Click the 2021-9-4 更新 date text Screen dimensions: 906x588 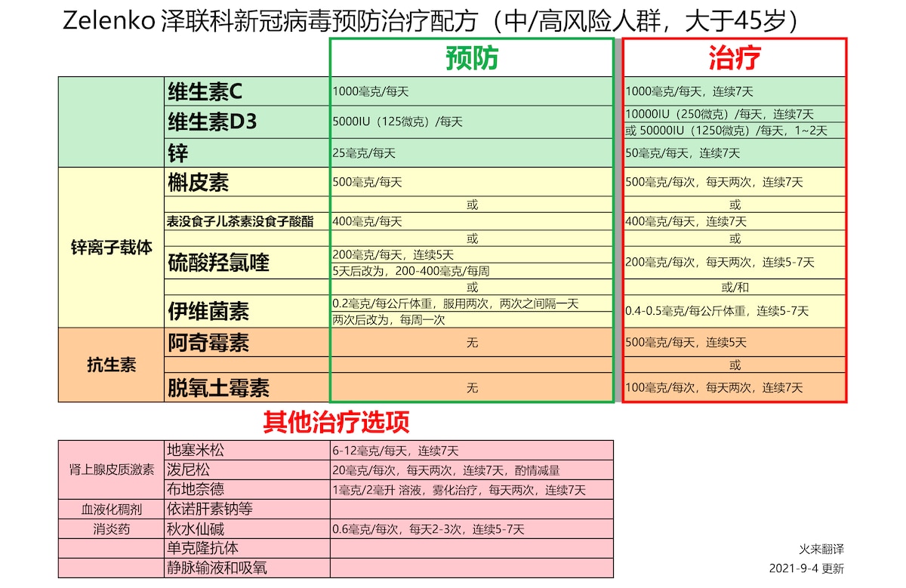click(x=806, y=568)
